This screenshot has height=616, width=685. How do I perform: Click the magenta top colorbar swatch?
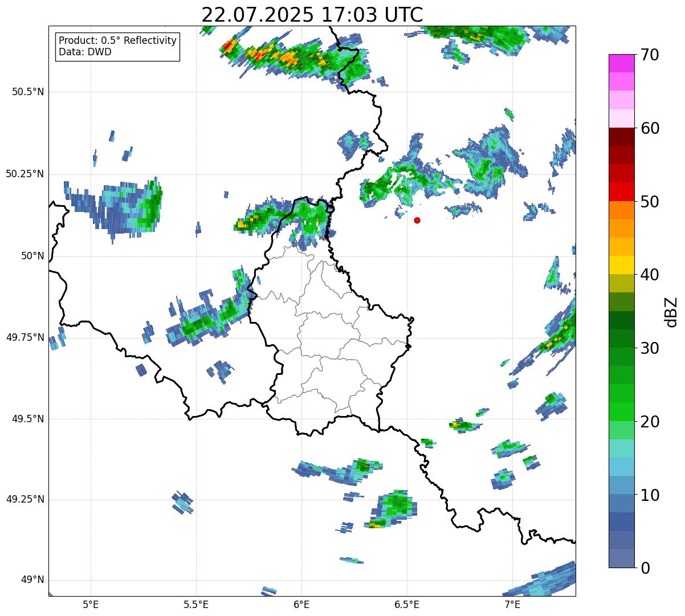point(621,63)
